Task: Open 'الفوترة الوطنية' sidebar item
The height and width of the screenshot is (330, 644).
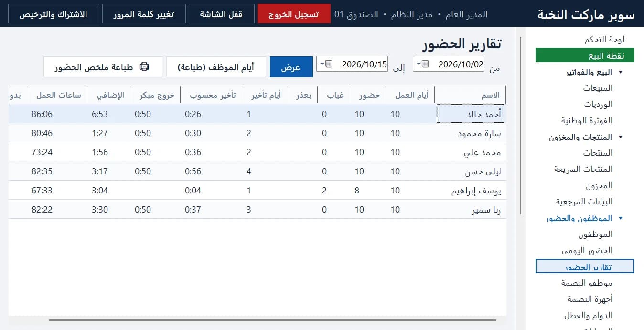Action: click(587, 121)
